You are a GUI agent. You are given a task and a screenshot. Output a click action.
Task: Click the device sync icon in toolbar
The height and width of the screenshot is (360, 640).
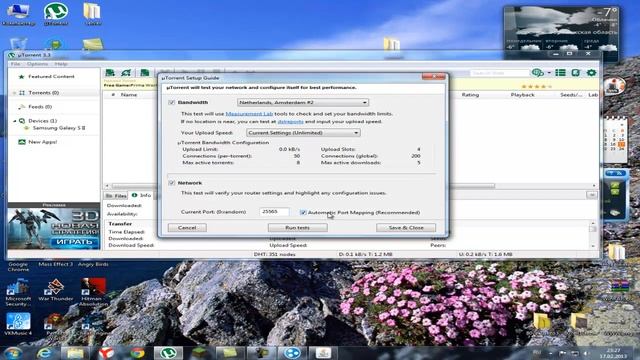(x=576, y=73)
